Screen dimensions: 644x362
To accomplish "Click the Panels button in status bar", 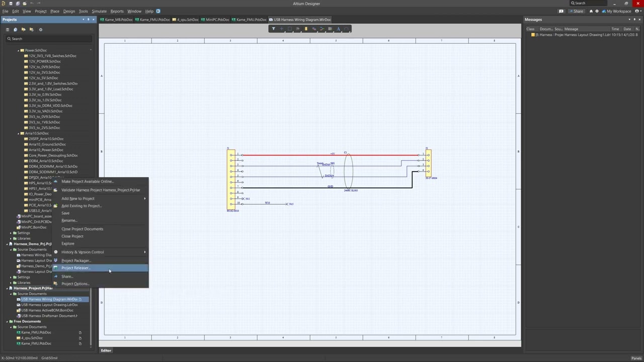I will click(x=636, y=358).
